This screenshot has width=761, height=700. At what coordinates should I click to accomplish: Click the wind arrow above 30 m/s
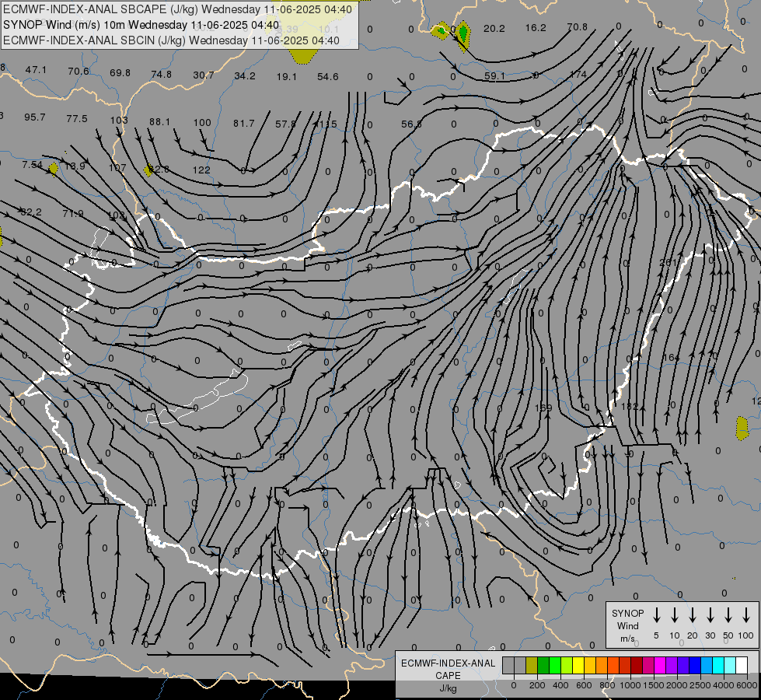coord(710,615)
